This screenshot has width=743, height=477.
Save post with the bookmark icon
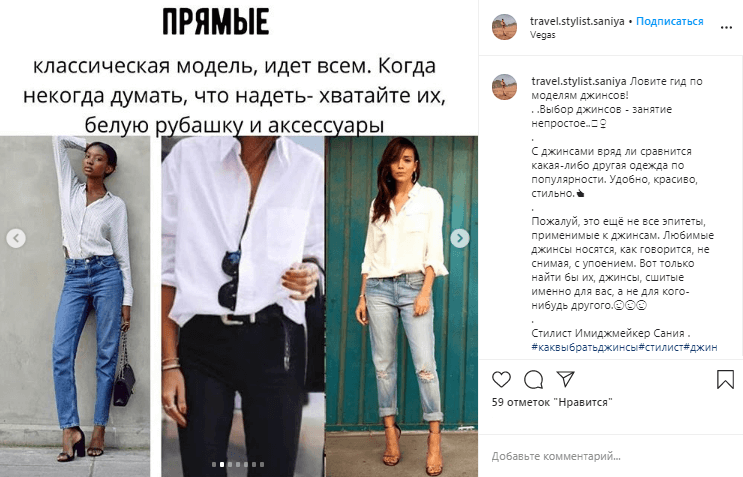pyautogui.click(x=725, y=379)
